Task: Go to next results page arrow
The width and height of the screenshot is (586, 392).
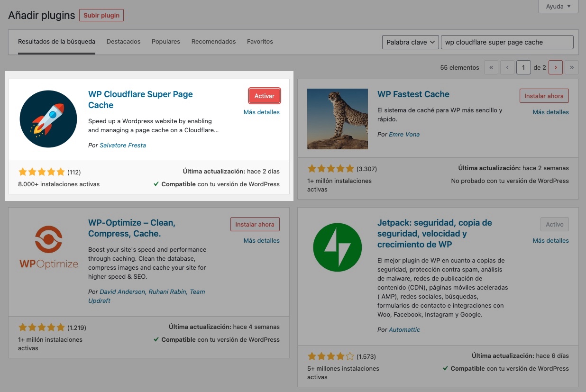Action: pos(555,68)
